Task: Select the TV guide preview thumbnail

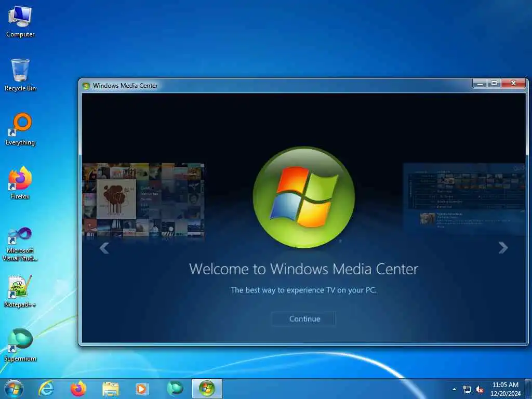Action: coord(464,199)
